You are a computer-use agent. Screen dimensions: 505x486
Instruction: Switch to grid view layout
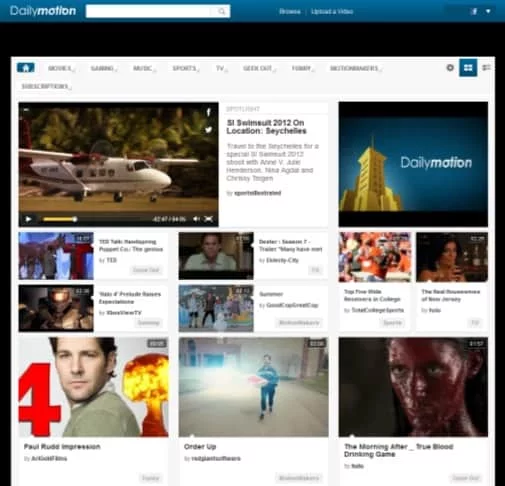click(x=468, y=68)
